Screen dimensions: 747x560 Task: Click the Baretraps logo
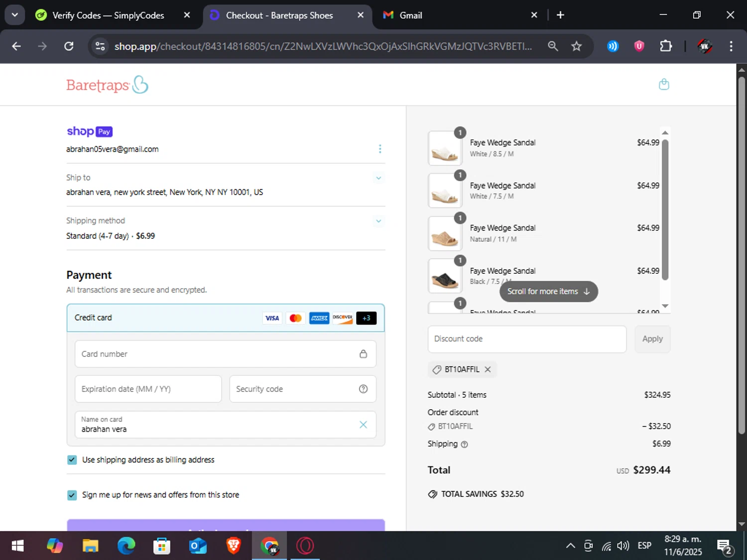click(107, 85)
